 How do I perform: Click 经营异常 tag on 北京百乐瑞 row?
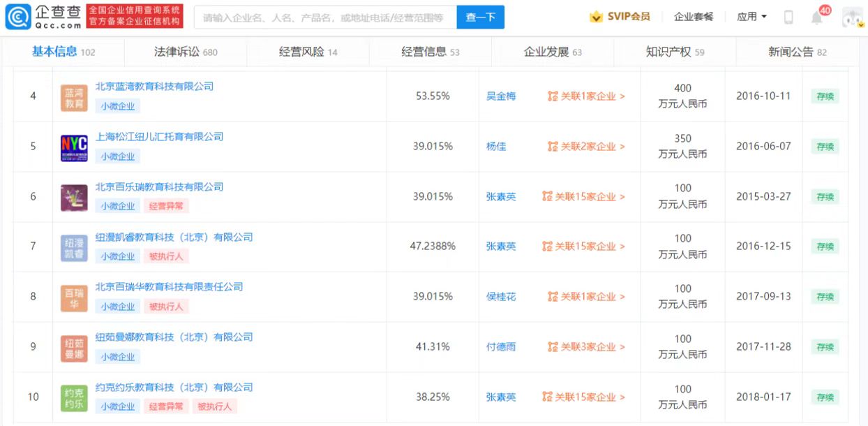click(x=166, y=207)
